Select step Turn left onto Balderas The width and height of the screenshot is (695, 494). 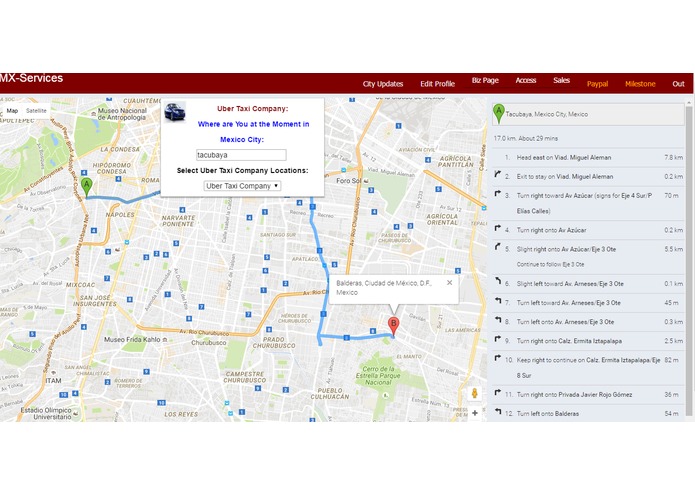588,413
